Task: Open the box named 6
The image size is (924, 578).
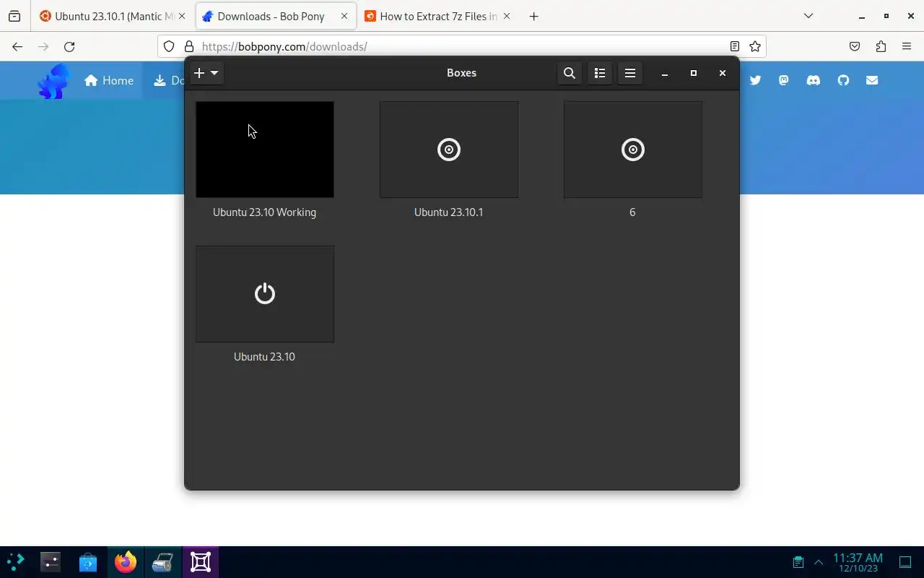Action: tap(633, 150)
